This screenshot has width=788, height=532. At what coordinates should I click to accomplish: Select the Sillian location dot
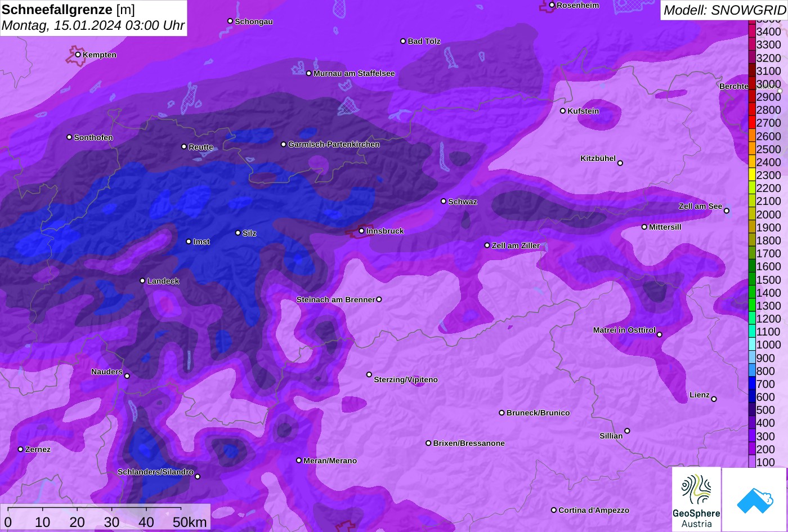pos(627,431)
